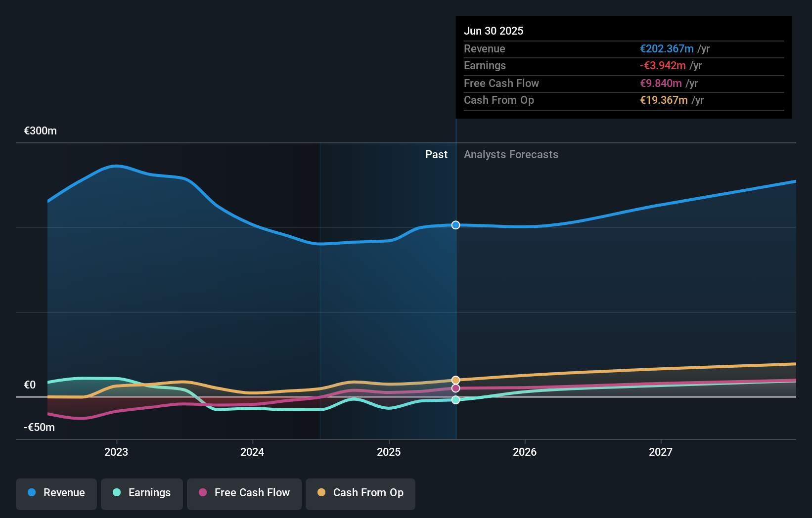The height and width of the screenshot is (518, 812).
Task: Toggle the Earnings legend button
Action: tap(142, 494)
